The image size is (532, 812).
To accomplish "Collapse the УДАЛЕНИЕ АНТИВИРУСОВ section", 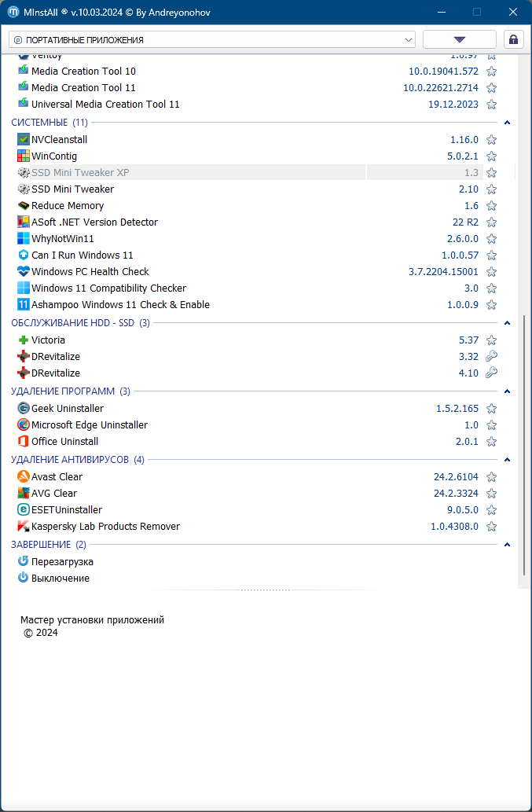I will 508,460.
